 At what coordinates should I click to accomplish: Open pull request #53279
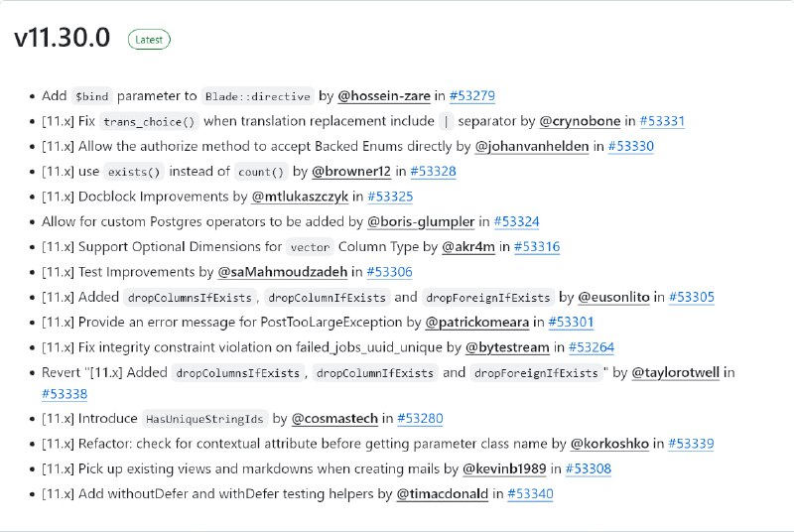pyautogui.click(x=472, y=95)
